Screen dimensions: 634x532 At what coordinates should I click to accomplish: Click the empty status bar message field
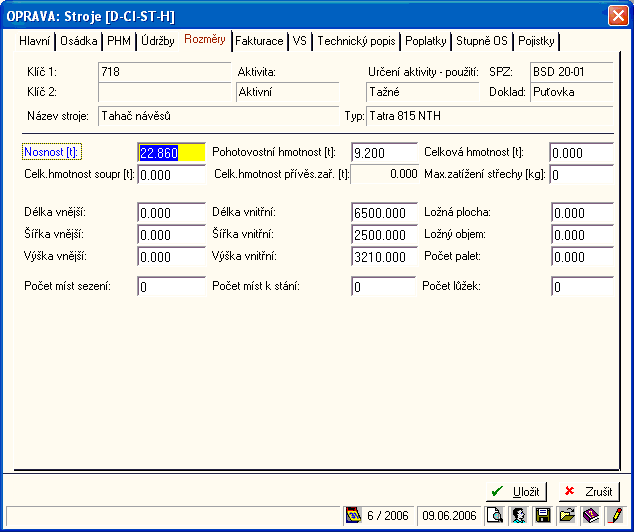[174, 516]
